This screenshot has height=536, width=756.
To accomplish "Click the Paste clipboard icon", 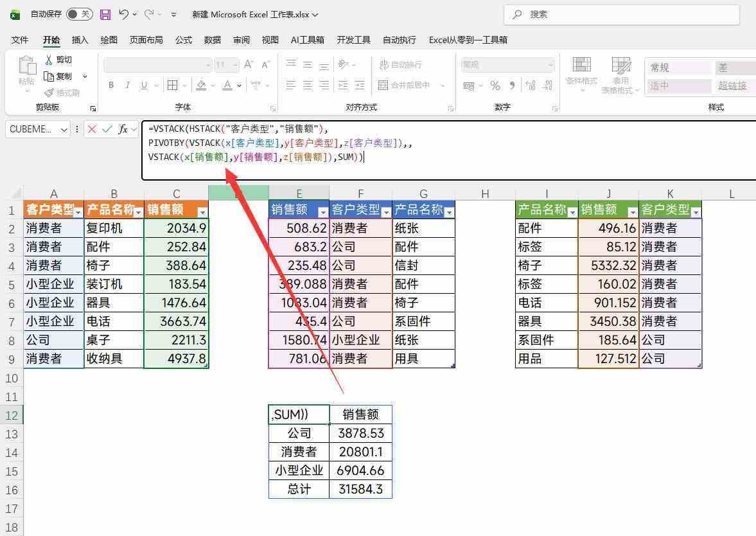I will click(26, 66).
